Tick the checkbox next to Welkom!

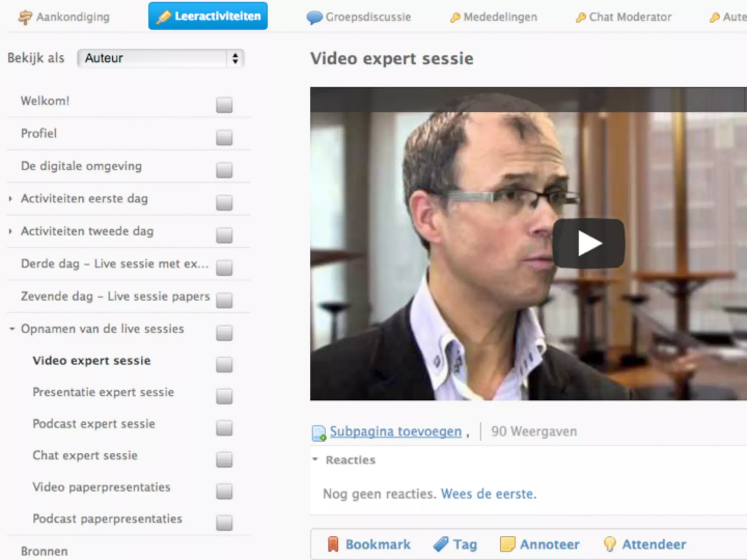tap(224, 105)
